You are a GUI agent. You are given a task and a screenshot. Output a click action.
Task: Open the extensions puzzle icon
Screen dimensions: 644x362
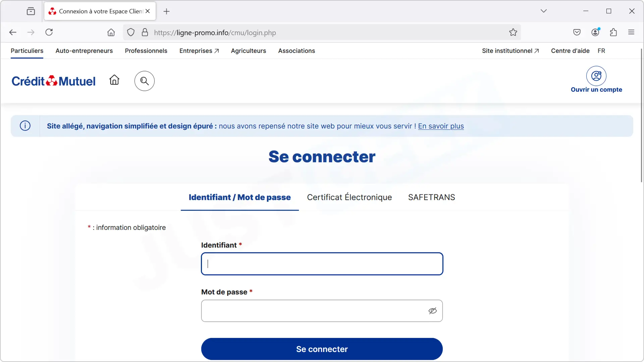pyautogui.click(x=613, y=33)
